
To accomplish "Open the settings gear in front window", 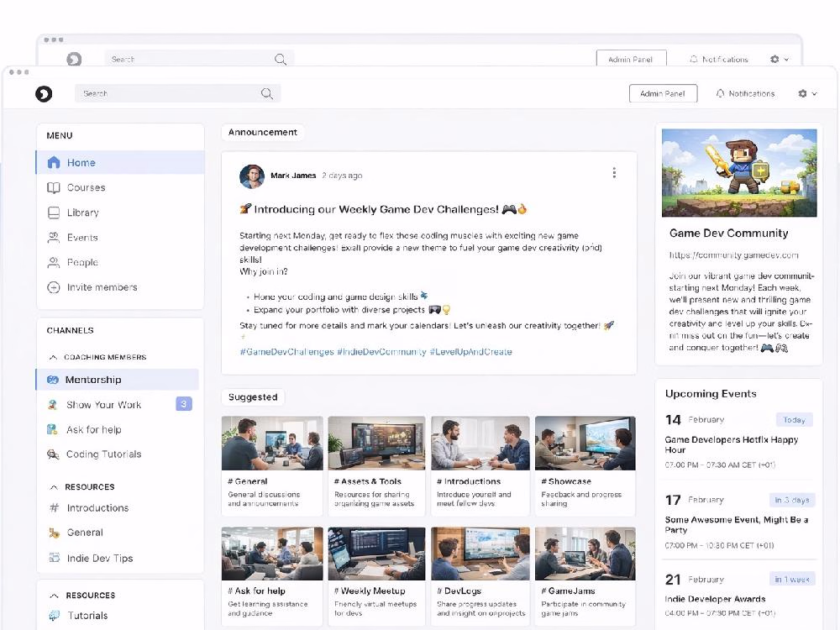I will coord(802,93).
